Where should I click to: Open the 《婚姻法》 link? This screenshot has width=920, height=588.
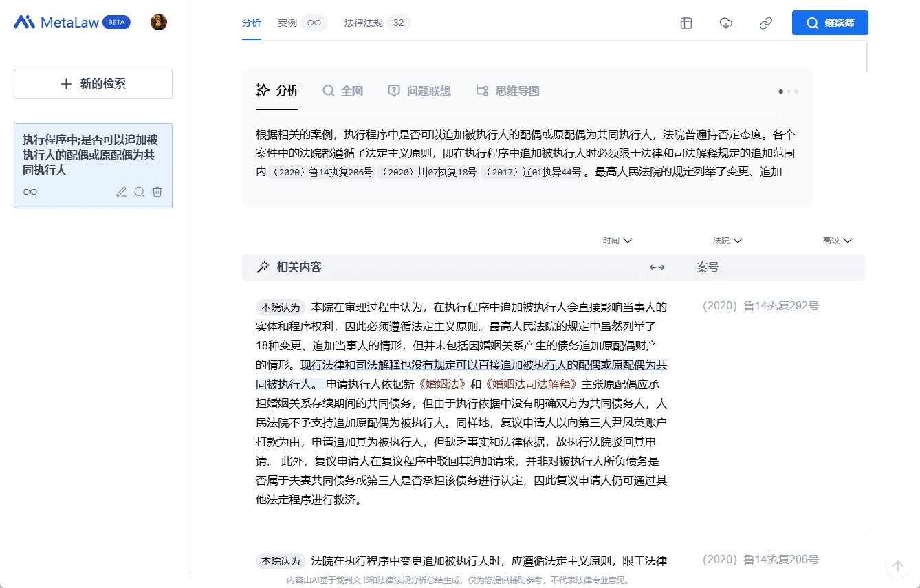[443, 384]
